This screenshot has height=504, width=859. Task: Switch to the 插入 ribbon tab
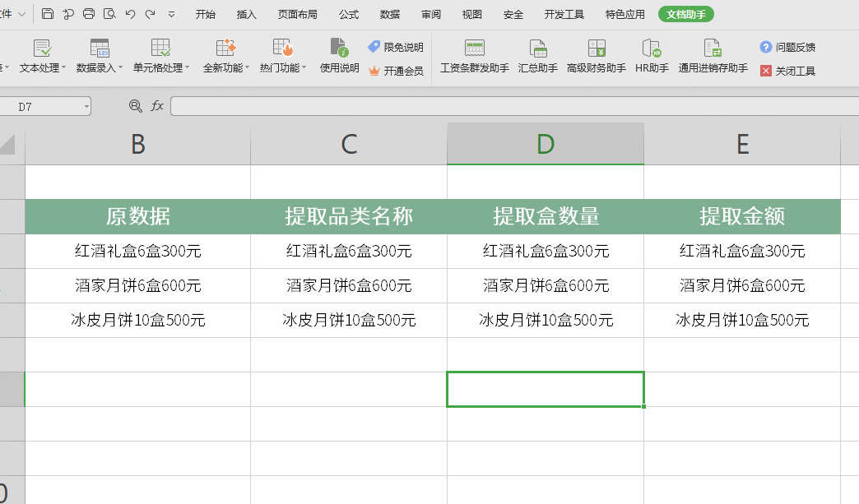[x=247, y=14]
